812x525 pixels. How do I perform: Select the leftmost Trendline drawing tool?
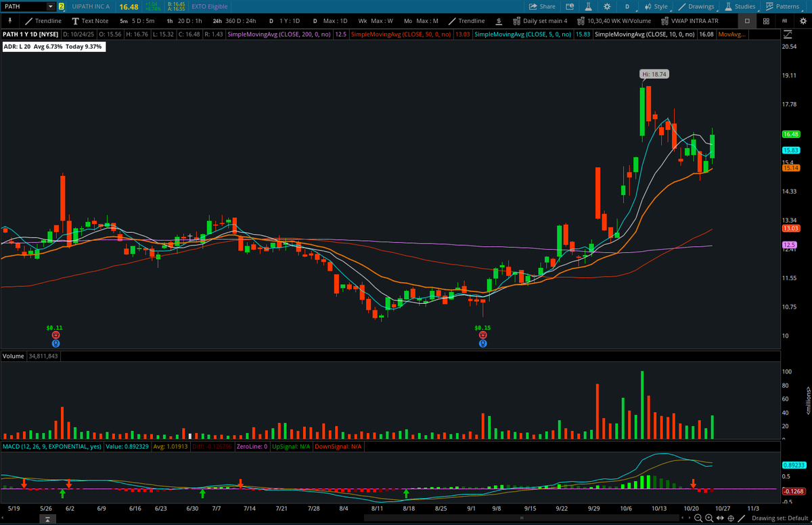[x=43, y=21]
